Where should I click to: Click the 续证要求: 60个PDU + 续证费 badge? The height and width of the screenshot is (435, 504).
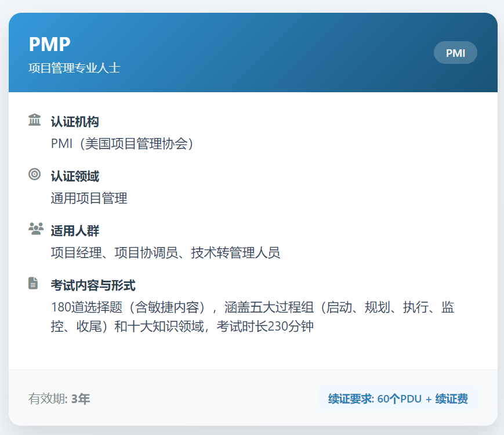click(398, 399)
